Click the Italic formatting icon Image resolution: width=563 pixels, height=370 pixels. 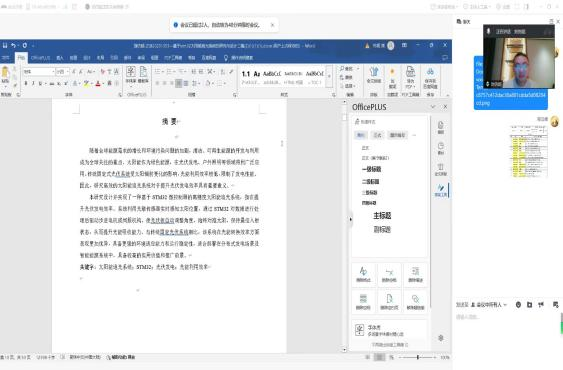33,83
